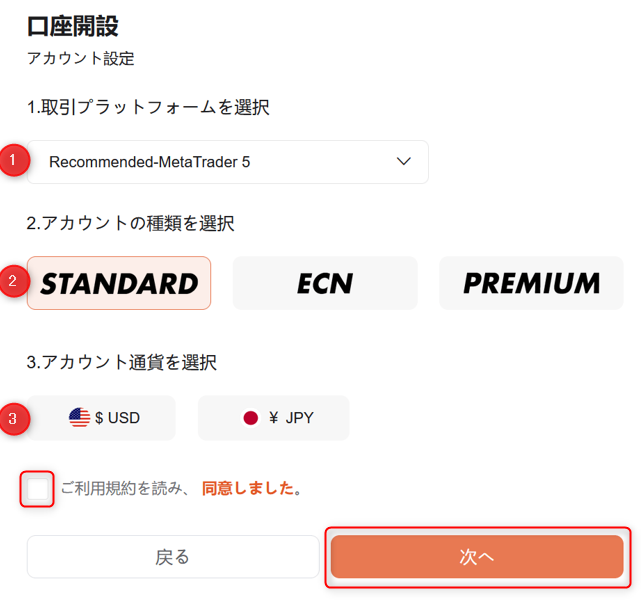Screen dimensions: 641x601
Task: Choose the ECN account type
Action: 325,283
